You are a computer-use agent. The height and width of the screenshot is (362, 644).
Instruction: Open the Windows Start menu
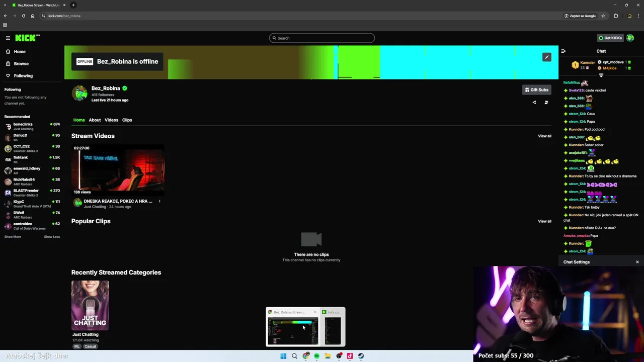point(283,356)
